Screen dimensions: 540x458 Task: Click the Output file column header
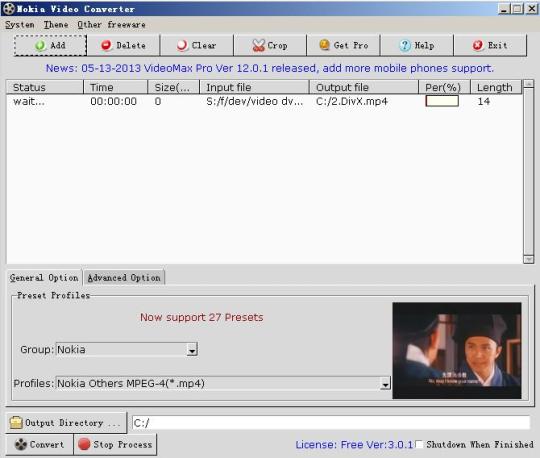[364, 87]
